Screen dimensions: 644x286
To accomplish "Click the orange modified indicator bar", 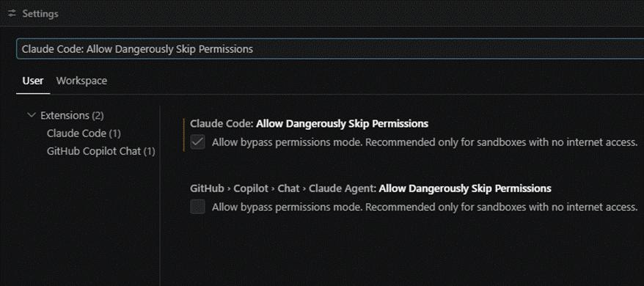I will tap(183, 135).
